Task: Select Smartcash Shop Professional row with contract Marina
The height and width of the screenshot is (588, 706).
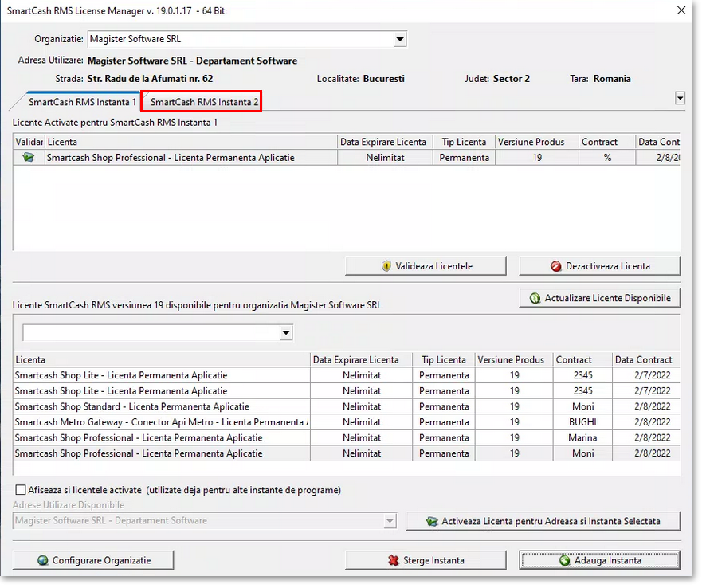Action: click(347, 438)
